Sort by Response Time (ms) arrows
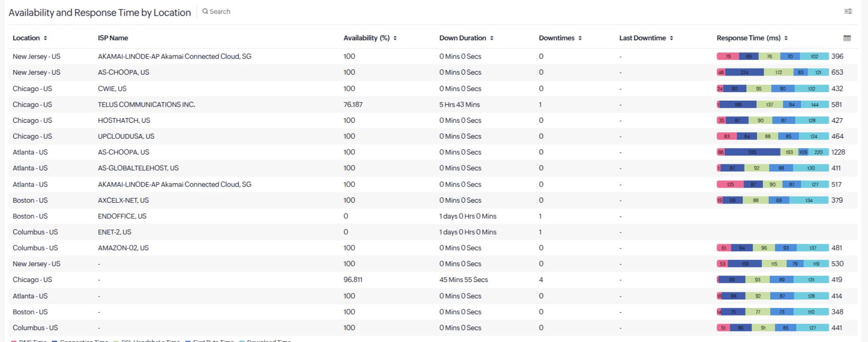The width and height of the screenshot is (868, 342). 786,38
